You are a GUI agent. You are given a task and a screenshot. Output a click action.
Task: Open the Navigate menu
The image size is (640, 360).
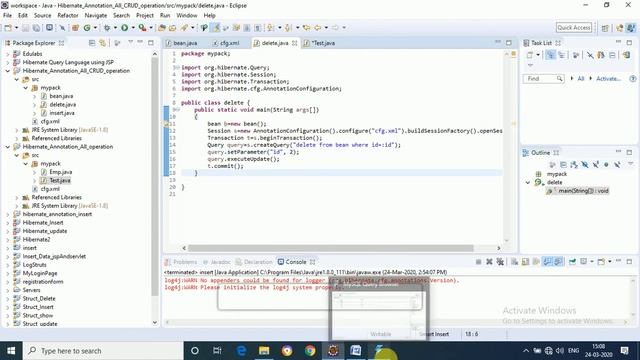[96, 16]
